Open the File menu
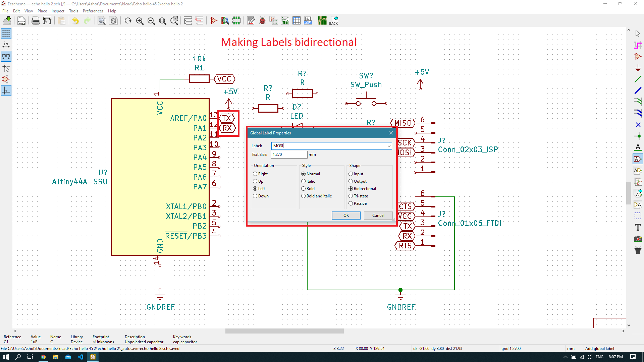This screenshot has width=644, height=362. tap(5, 11)
